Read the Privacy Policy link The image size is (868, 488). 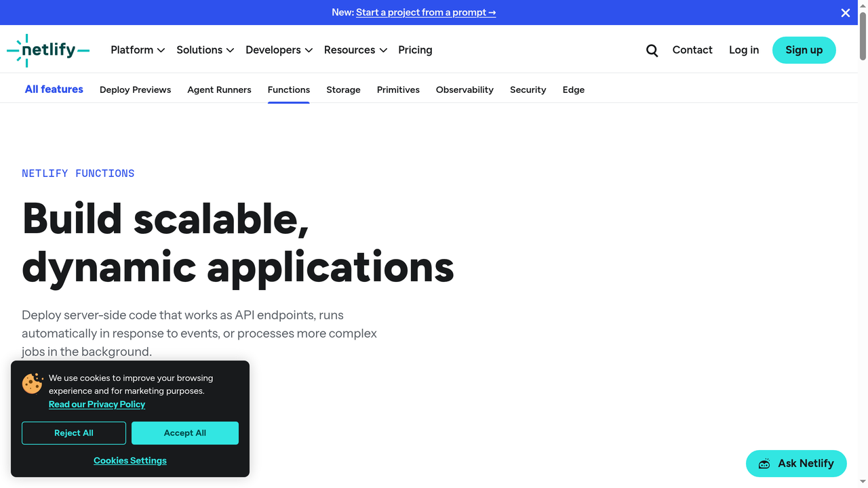coord(97,404)
